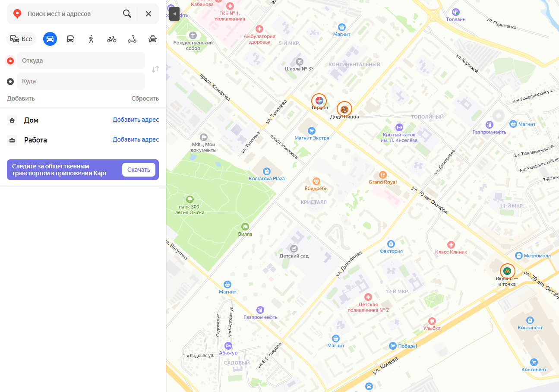Click the ГКБ № 1 поликлиника icon

click(x=231, y=6)
